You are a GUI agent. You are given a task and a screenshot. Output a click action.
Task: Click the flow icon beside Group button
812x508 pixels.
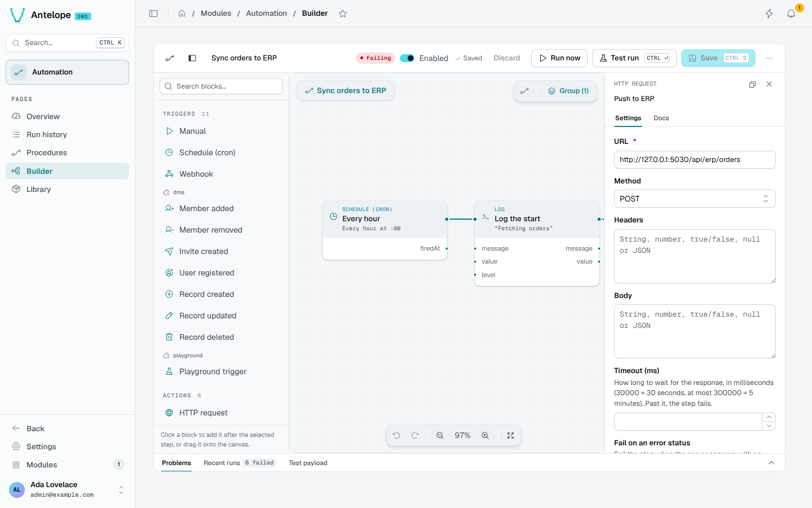pos(524,91)
